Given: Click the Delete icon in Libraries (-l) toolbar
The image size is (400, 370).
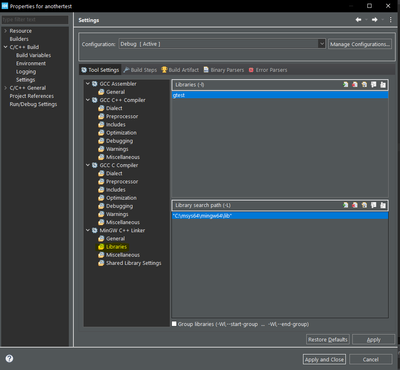Looking at the screenshot, I should click(355, 85).
